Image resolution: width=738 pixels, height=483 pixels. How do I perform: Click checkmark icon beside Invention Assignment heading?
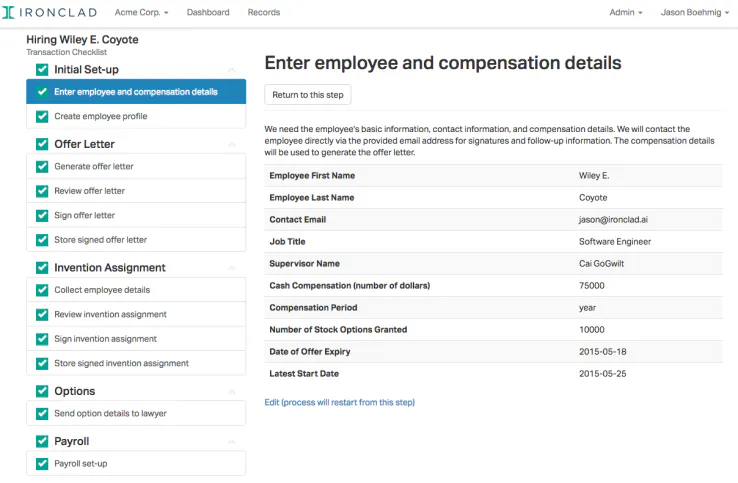[x=42, y=268]
